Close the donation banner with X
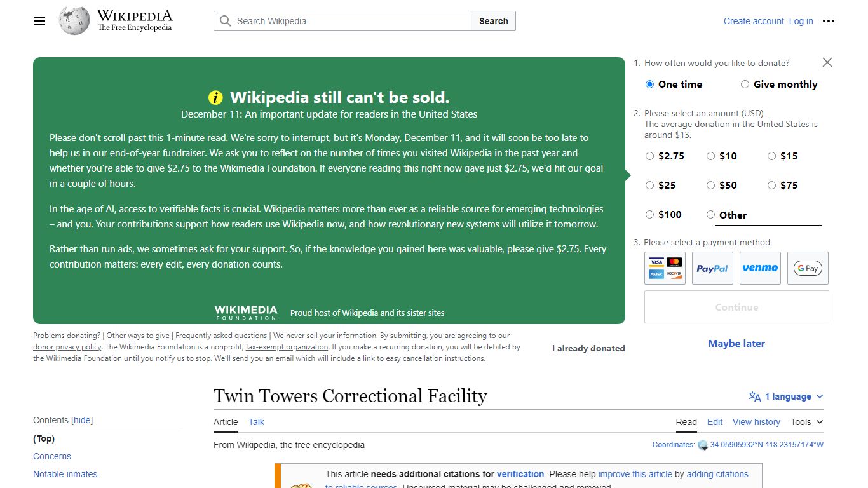The width and height of the screenshot is (868, 488). [827, 62]
